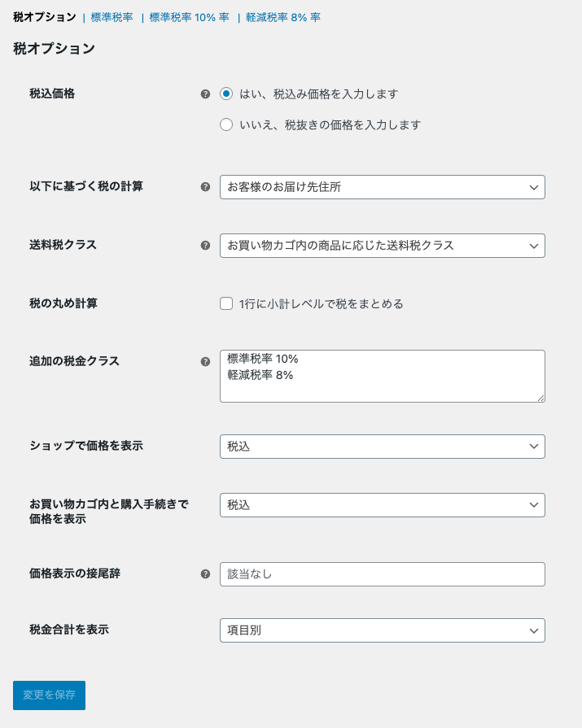Image resolution: width=582 pixels, height=728 pixels.
Task: Open the 送料税クラス dropdown
Action: (x=382, y=246)
